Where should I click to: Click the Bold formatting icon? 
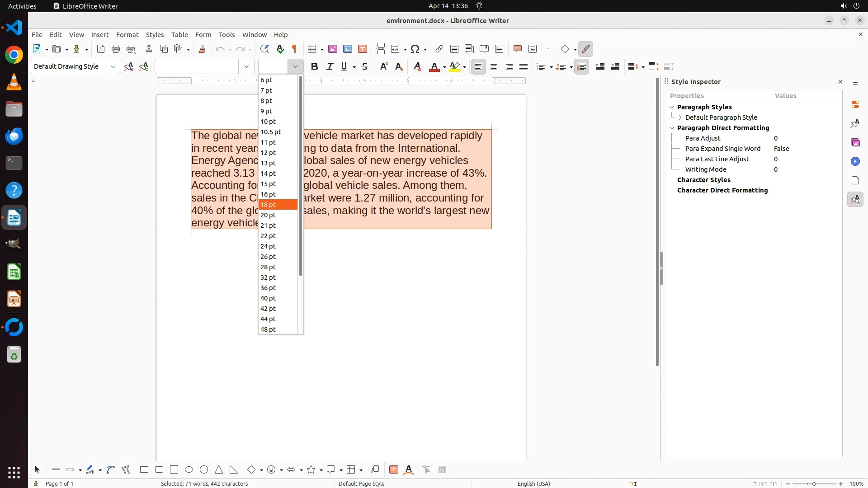[x=315, y=67]
